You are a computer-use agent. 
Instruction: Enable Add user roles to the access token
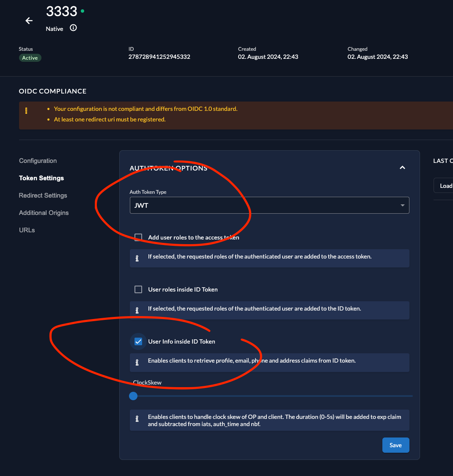[x=138, y=237]
